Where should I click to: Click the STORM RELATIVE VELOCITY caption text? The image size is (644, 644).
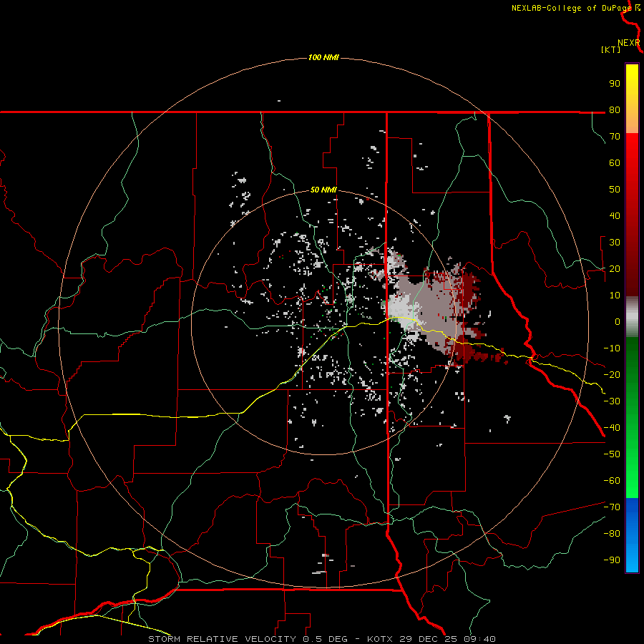222,639
